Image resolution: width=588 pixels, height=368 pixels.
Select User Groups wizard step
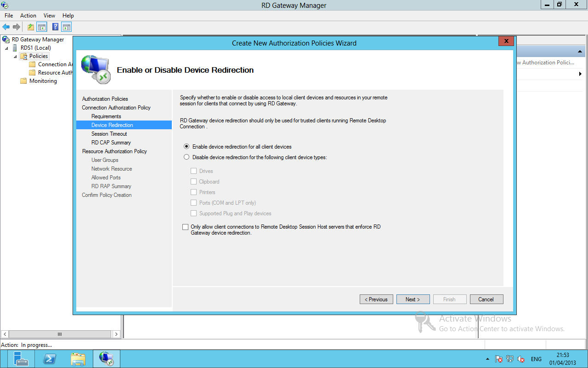(x=105, y=160)
